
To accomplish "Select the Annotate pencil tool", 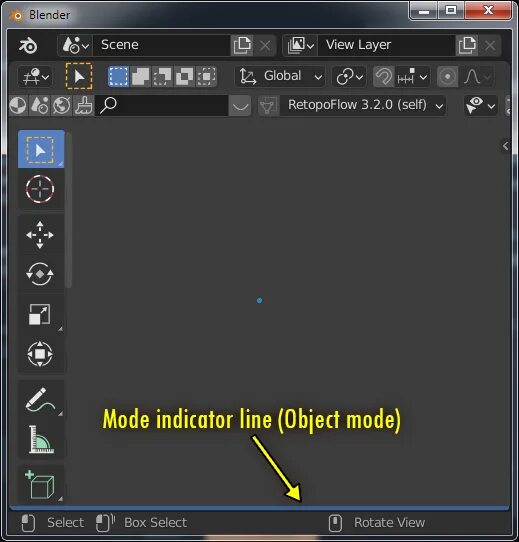I will (x=40, y=400).
